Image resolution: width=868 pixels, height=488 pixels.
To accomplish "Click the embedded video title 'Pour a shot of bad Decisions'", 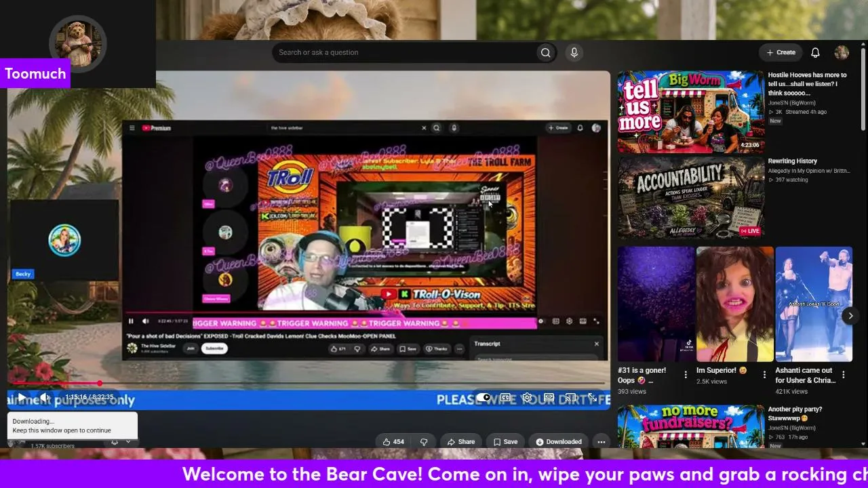I will coord(261,336).
